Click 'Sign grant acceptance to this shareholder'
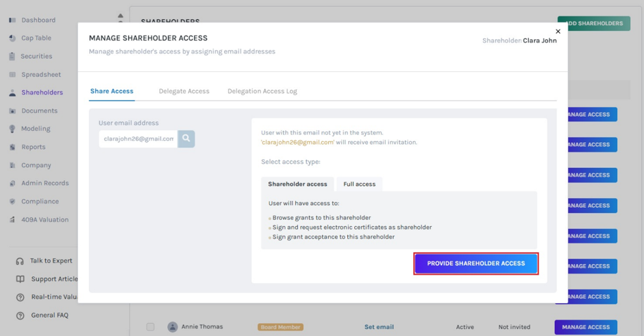The height and width of the screenshot is (336, 644). (334, 237)
